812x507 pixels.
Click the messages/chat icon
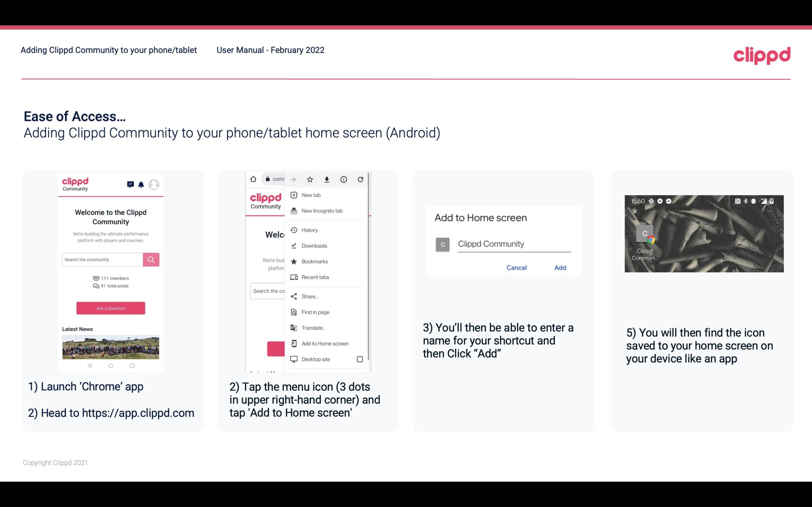pos(128,184)
